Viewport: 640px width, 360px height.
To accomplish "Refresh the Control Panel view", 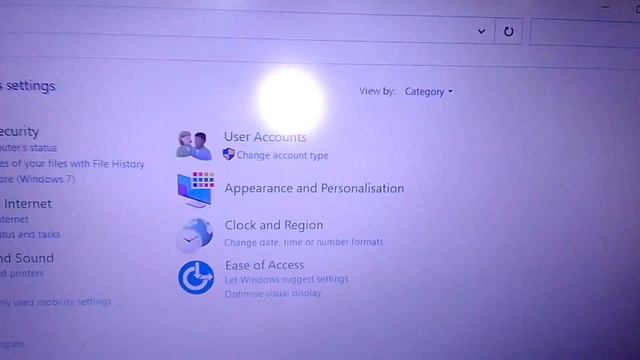I will 508,31.
